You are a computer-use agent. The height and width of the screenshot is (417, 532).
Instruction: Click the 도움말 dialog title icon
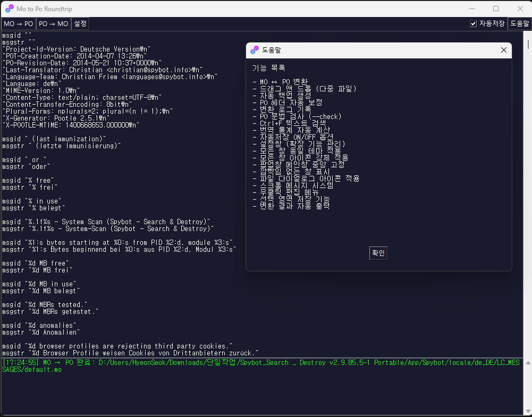254,50
